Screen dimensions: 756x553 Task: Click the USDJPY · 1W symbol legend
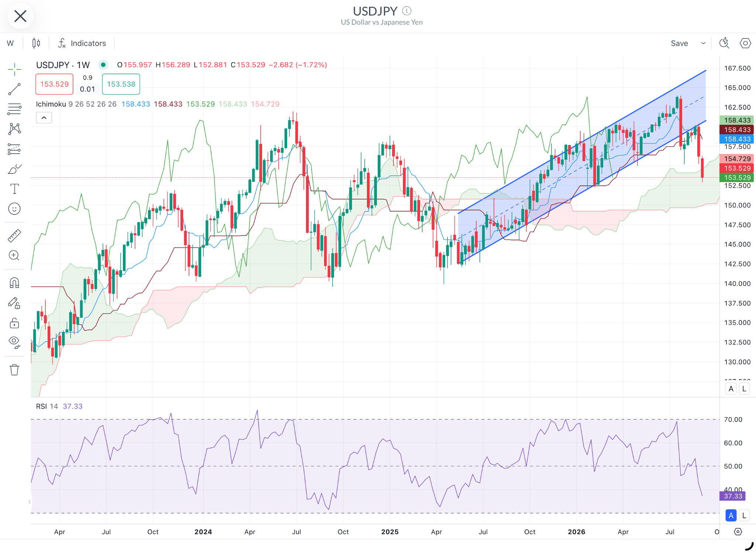tap(63, 65)
